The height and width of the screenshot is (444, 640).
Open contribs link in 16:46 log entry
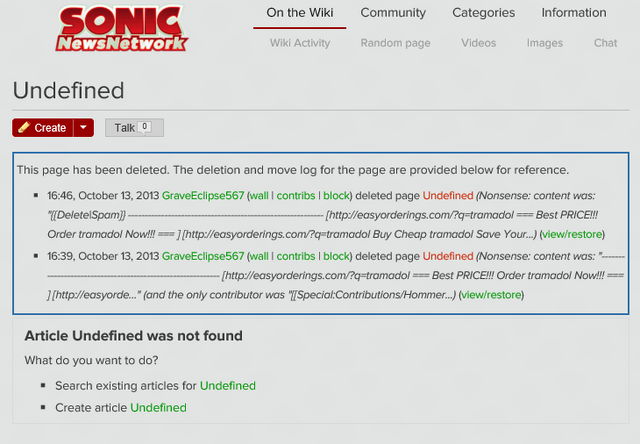(296, 195)
